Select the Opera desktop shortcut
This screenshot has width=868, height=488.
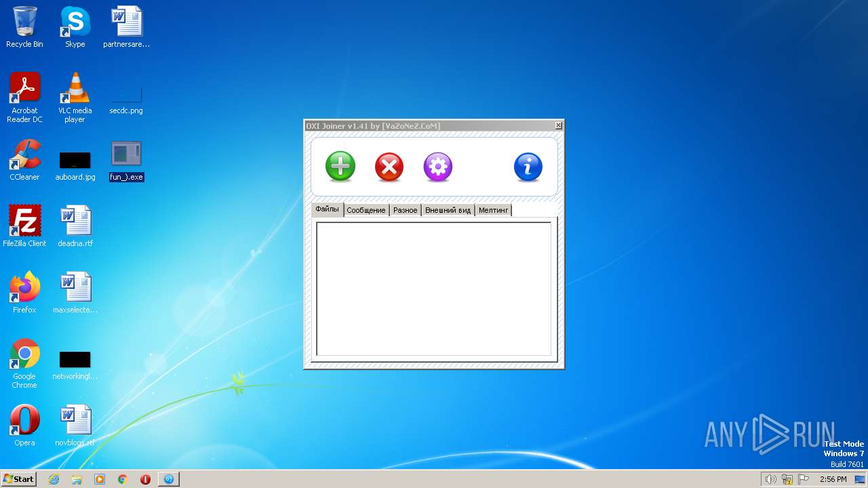[x=24, y=426]
